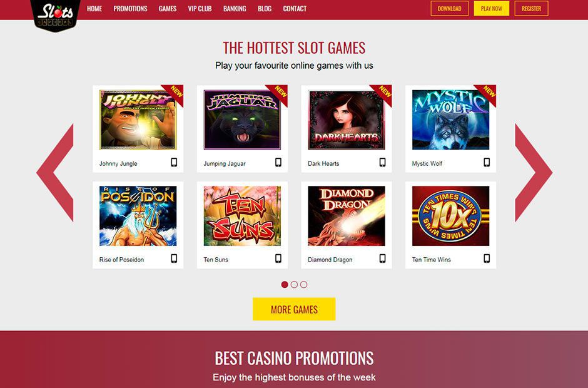
Task: Open the VIP Club menu item
Action: tap(200, 9)
